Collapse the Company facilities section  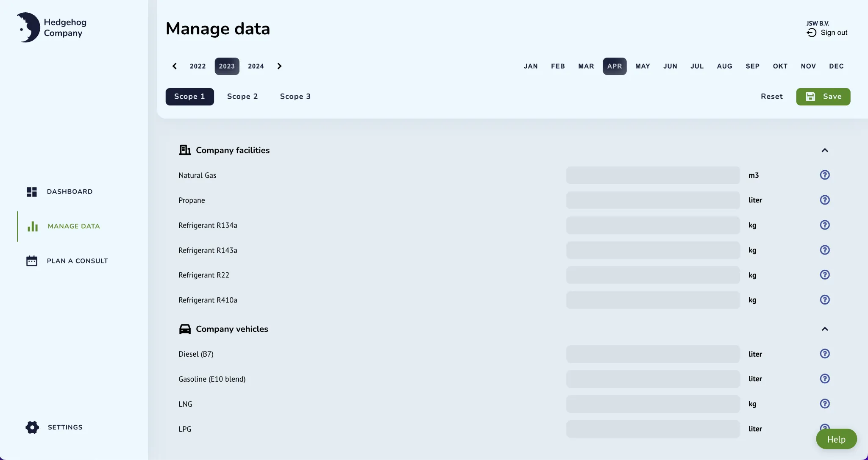tap(824, 150)
